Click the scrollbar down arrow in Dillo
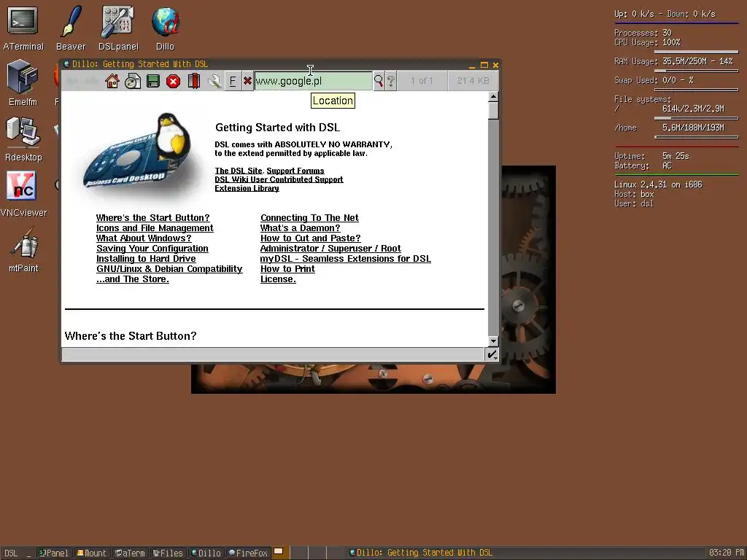 click(493, 341)
